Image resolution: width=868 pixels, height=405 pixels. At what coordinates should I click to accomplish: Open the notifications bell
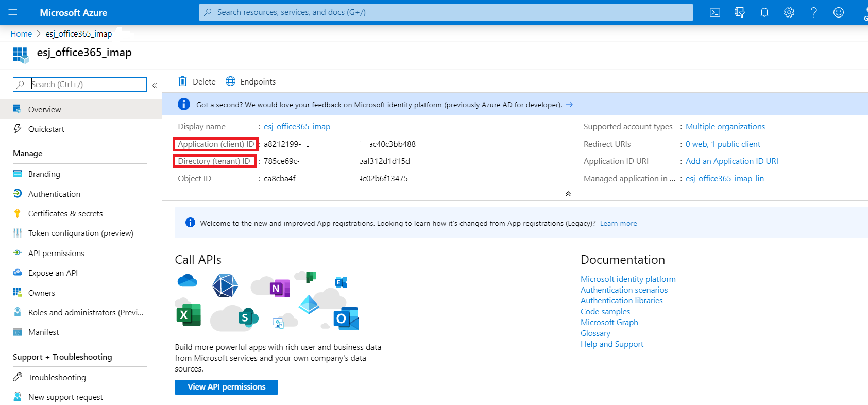coord(764,12)
